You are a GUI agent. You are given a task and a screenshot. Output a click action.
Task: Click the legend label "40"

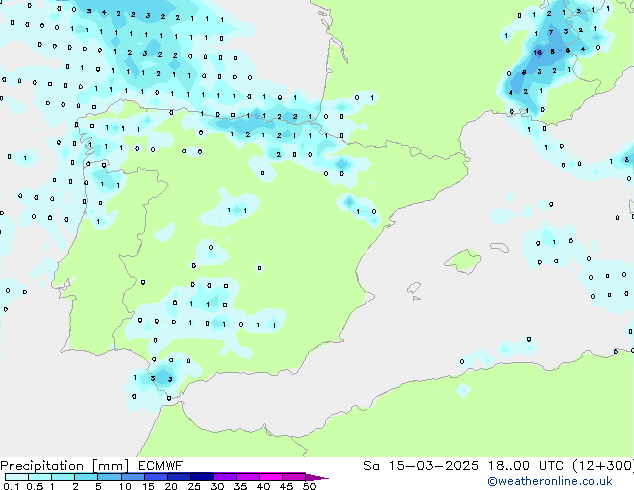(263, 486)
